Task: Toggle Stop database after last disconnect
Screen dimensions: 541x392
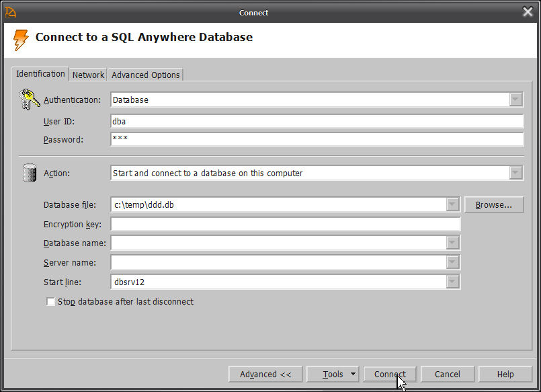Action: click(x=50, y=302)
